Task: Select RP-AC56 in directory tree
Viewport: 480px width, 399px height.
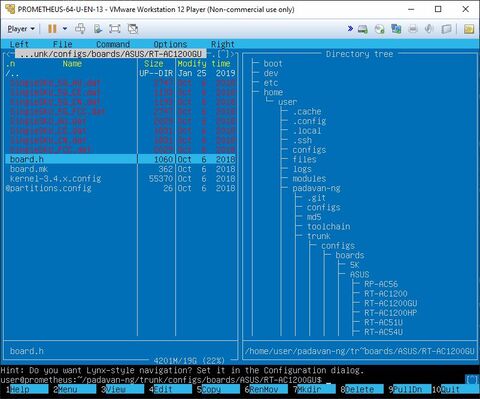Action: (381, 284)
